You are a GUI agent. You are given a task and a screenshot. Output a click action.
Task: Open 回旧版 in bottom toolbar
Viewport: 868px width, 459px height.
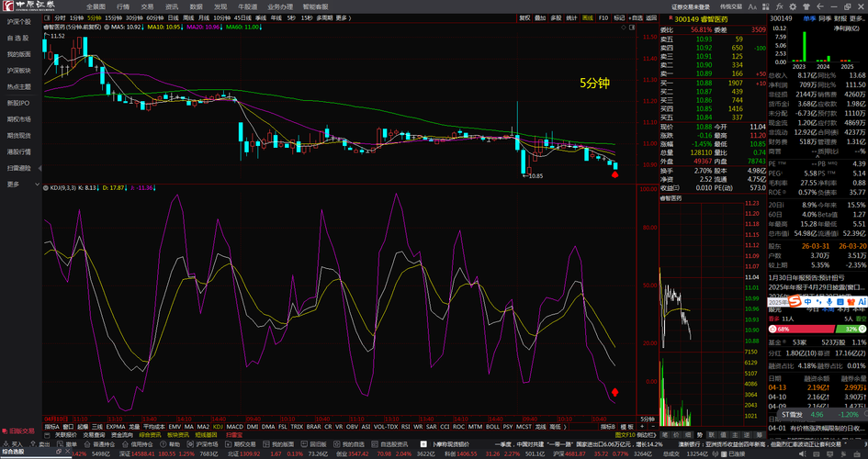coord(313,444)
